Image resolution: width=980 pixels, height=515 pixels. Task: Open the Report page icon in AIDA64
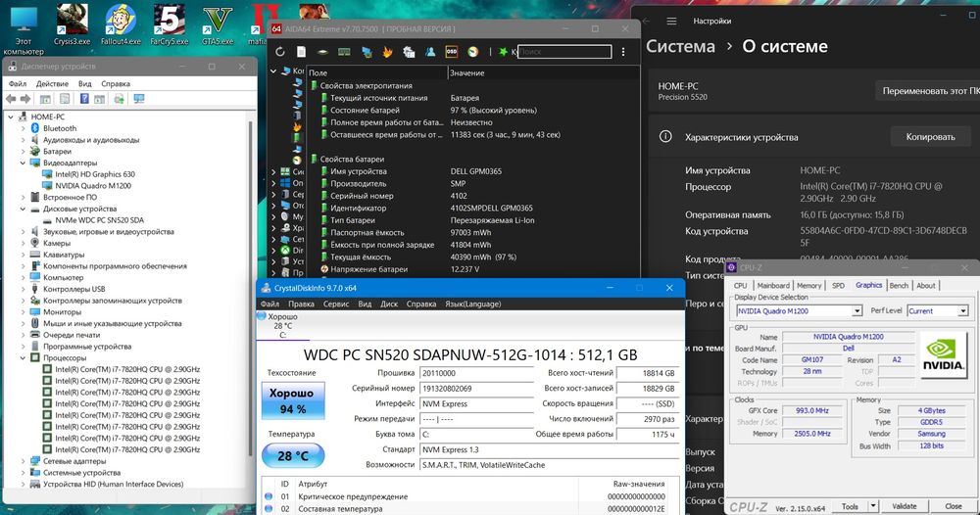click(x=301, y=52)
